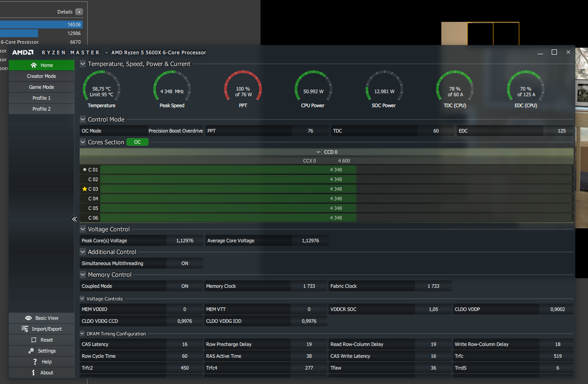Viewport: 588px width, 384px height.
Task: Click the C 06 core speed bar
Action: click(336, 218)
